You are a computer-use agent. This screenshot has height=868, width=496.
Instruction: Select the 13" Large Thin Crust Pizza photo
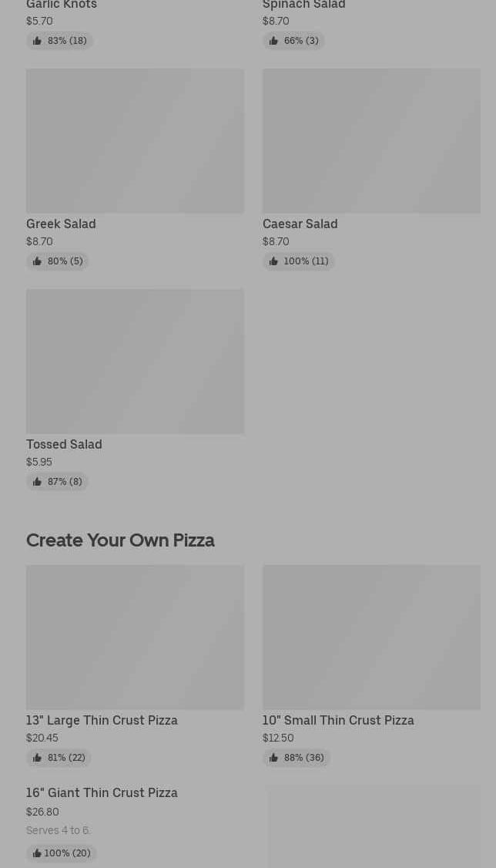(x=135, y=638)
